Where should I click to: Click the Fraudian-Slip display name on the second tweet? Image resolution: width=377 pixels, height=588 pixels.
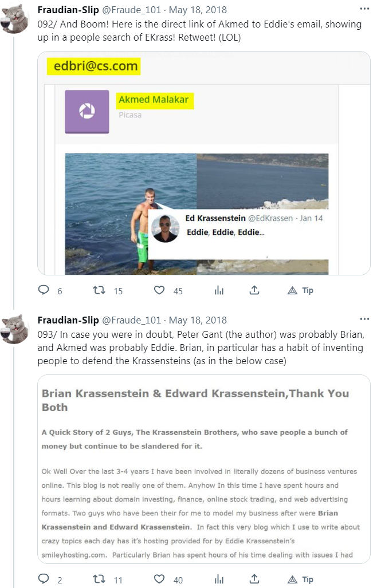(x=68, y=320)
